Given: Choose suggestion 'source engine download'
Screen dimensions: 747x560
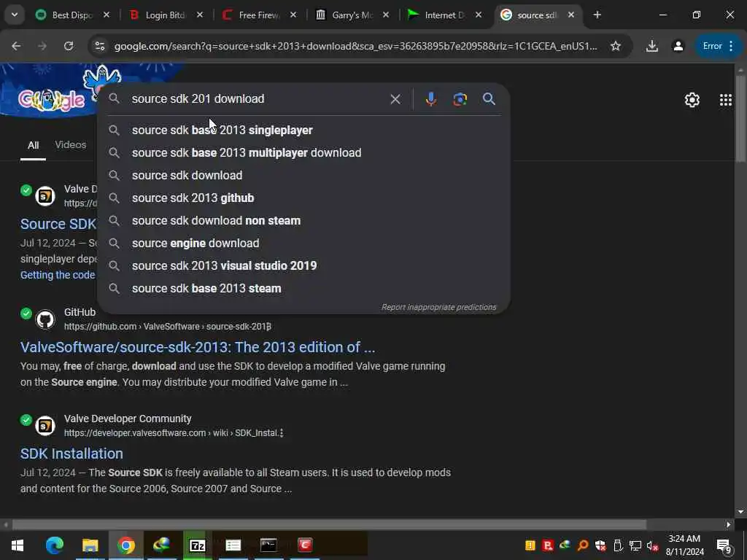Looking at the screenshot, I should coord(304,244).
